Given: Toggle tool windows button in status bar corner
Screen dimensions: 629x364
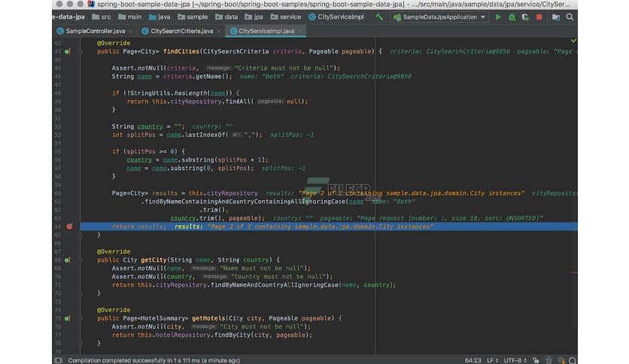Looking at the screenshot, I should coord(59,360).
